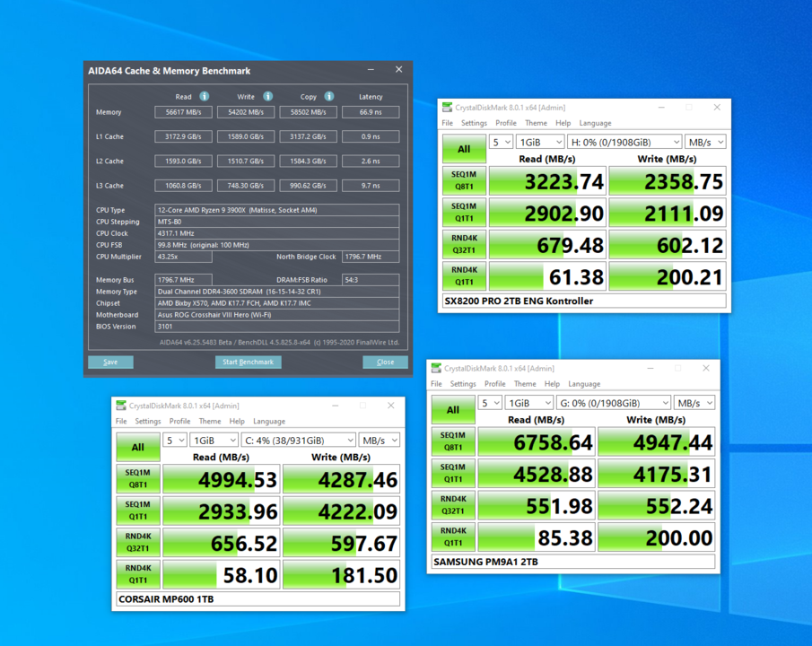Screen dimensions: 812x646
Task: Click Memory Read value 56617 MB/s
Action: tap(183, 112)
